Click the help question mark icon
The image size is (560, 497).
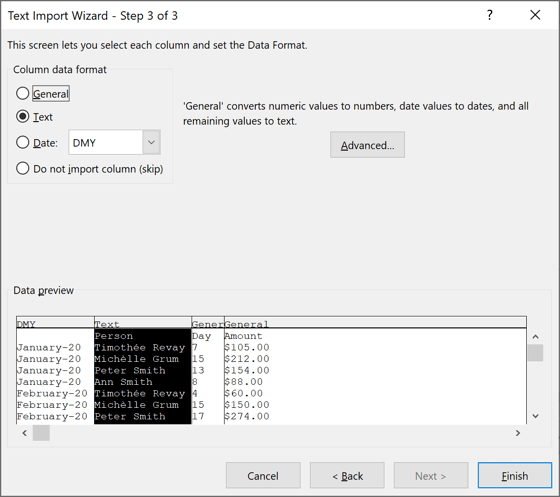point(490,15)
